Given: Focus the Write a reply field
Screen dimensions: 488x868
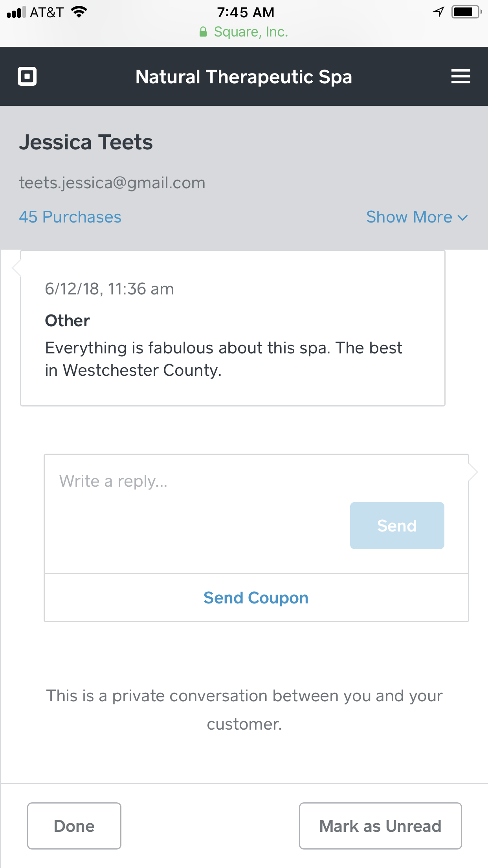Looking at the screenshot, I should click(196, 482).
